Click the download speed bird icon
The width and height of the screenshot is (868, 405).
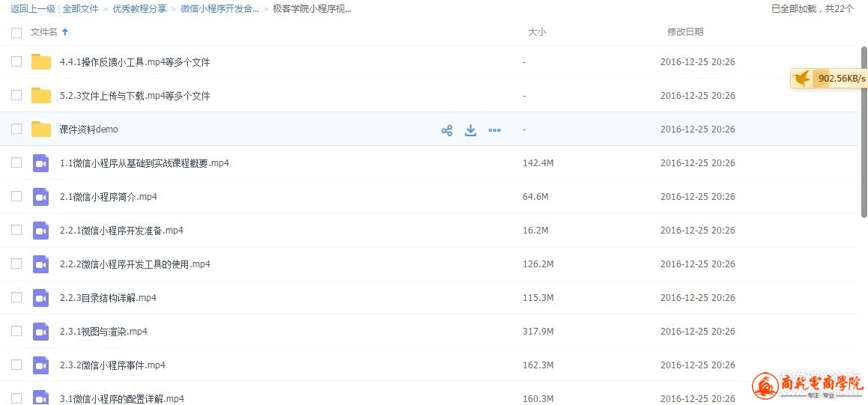[801, 79]
